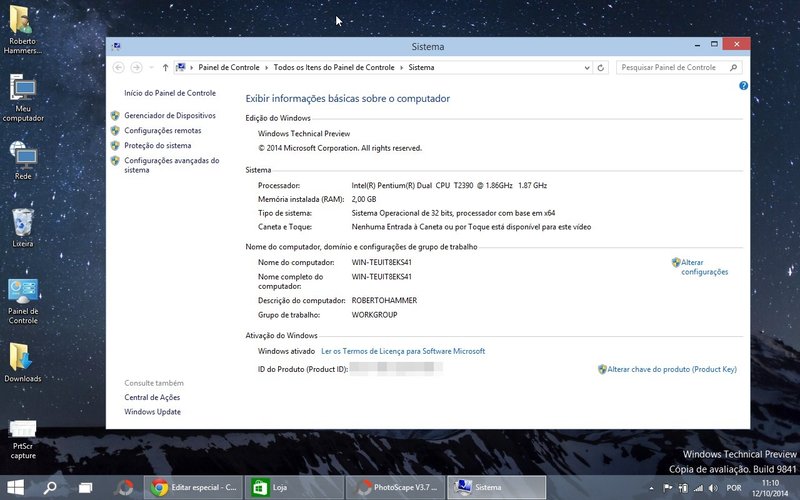
Task: Open Central de Ações link
Action: [x=152, y=397]
